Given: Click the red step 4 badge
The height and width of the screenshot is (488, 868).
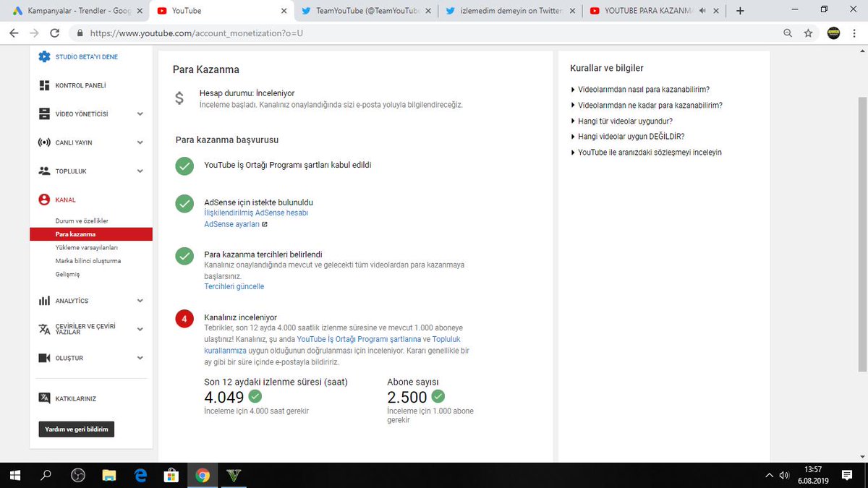Looking at the screenshot, I should (x=184, y=318).
